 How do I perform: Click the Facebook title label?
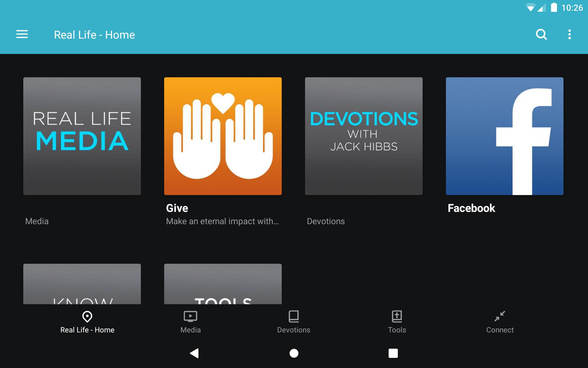(x=471, y=208)
